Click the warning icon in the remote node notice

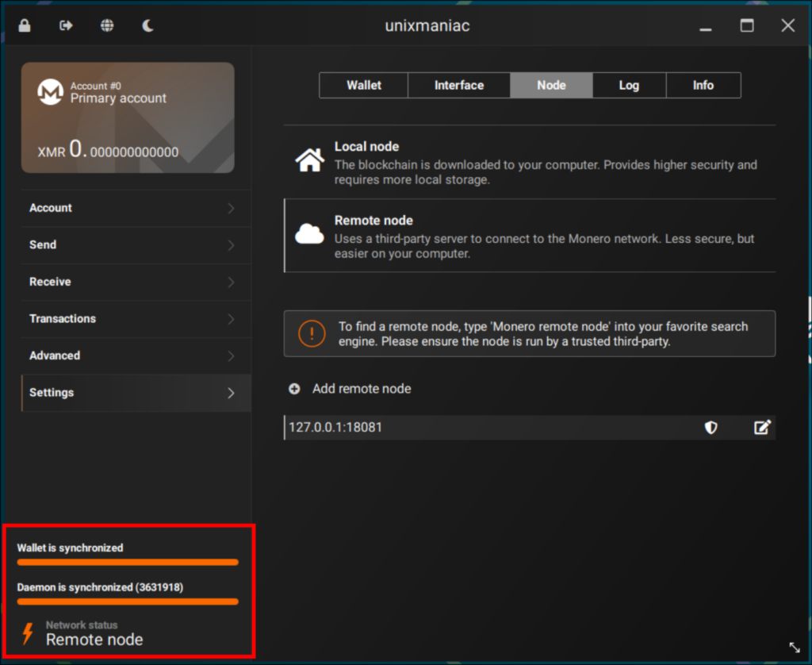311,333
